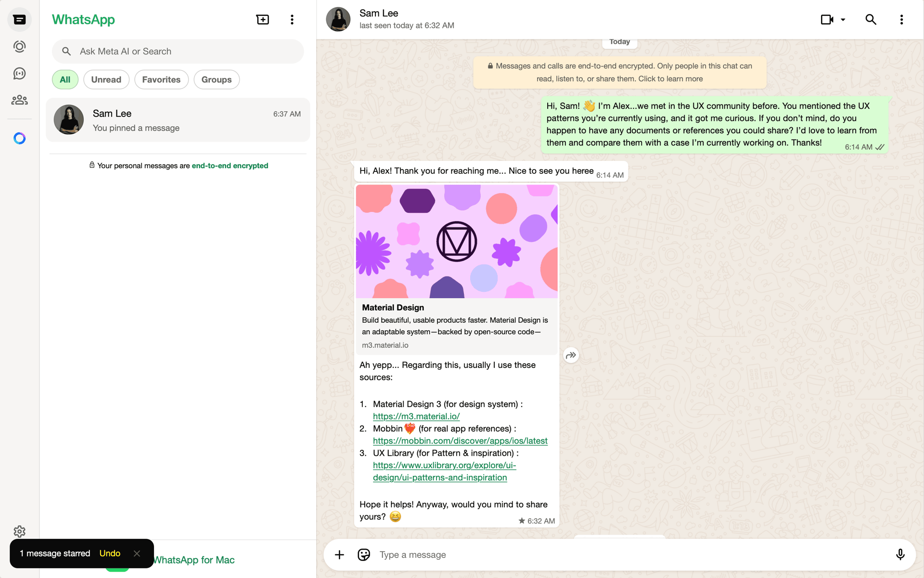Forward the Material Design message

571,355
